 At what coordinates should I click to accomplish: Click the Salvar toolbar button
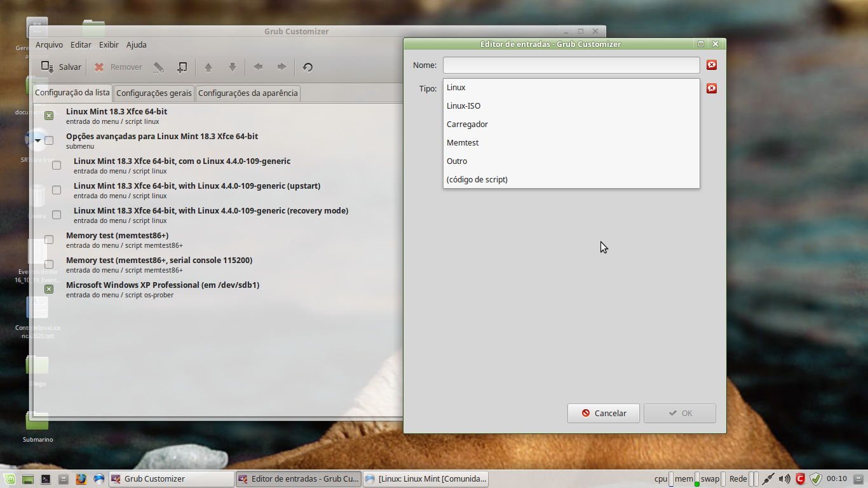61,67
